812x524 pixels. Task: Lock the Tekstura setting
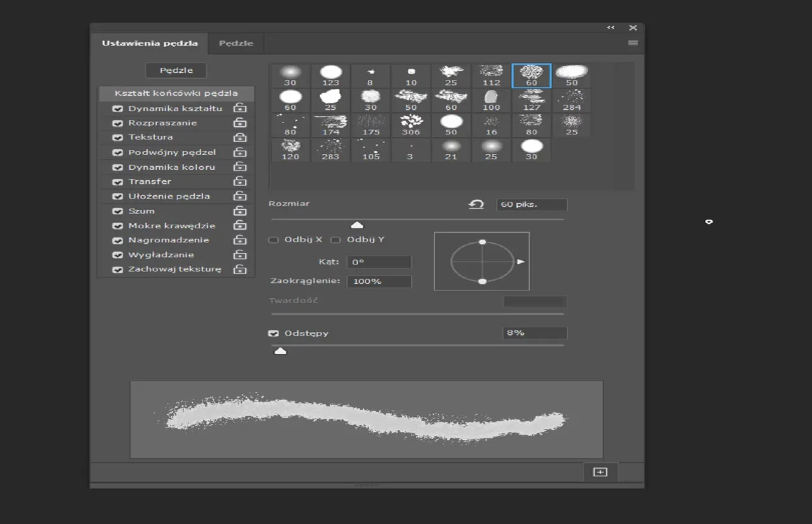[x=240, y=137]
